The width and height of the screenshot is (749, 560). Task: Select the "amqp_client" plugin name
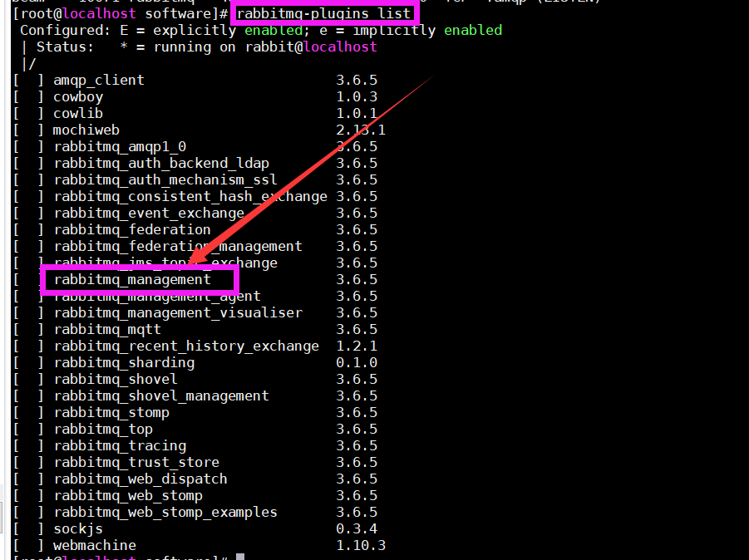click(98, 81)
